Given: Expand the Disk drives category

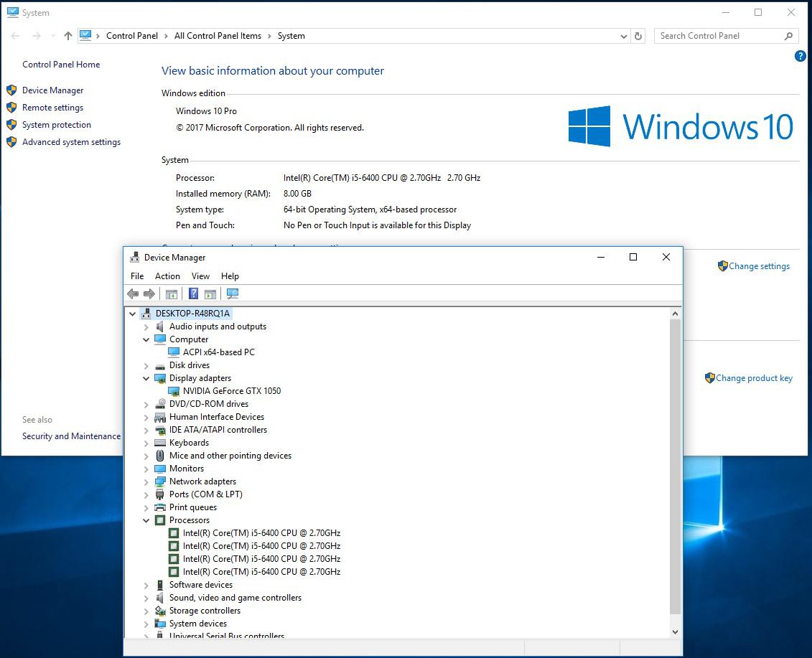Looking at the screenshot, I should tap(146, 366).
